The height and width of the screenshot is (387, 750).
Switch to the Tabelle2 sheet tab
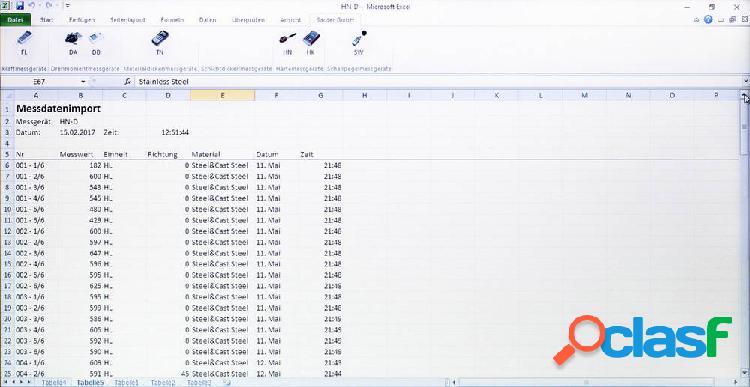(163, 383)
